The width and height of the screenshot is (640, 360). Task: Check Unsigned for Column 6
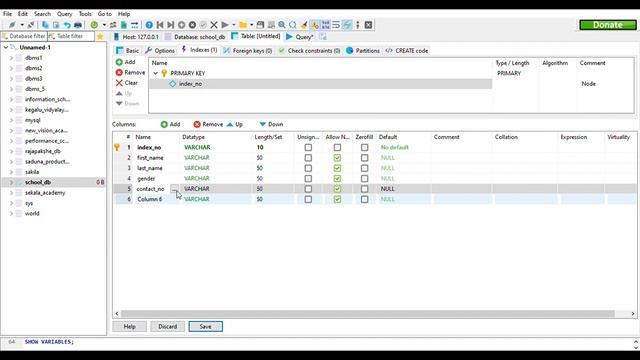click(308, 199)
